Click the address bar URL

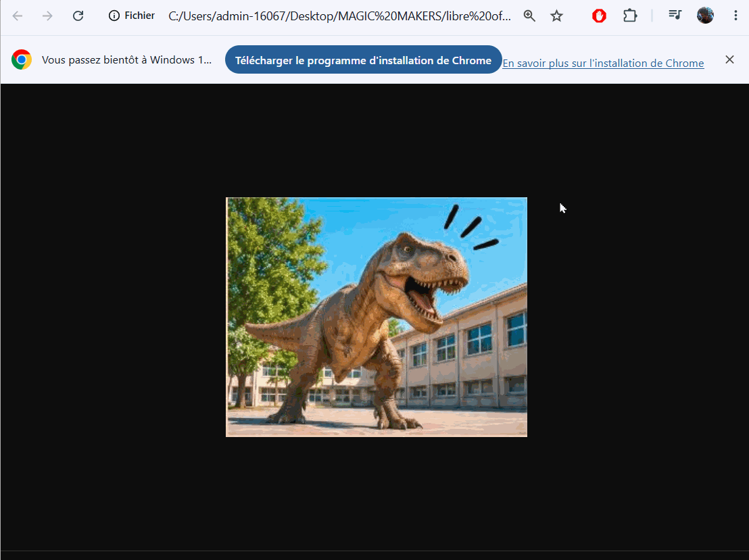pos(339,16)
